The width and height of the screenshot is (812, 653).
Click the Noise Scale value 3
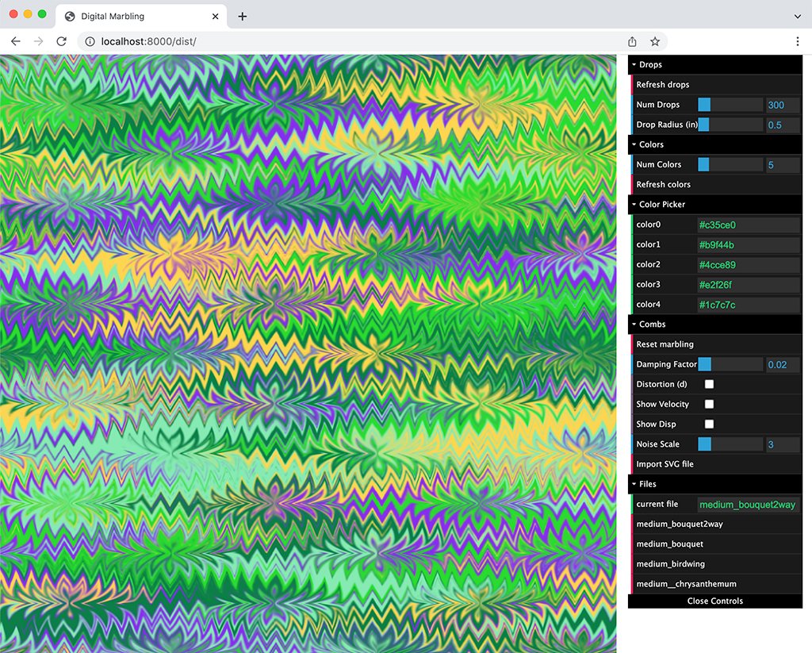[x=783, y=444]
